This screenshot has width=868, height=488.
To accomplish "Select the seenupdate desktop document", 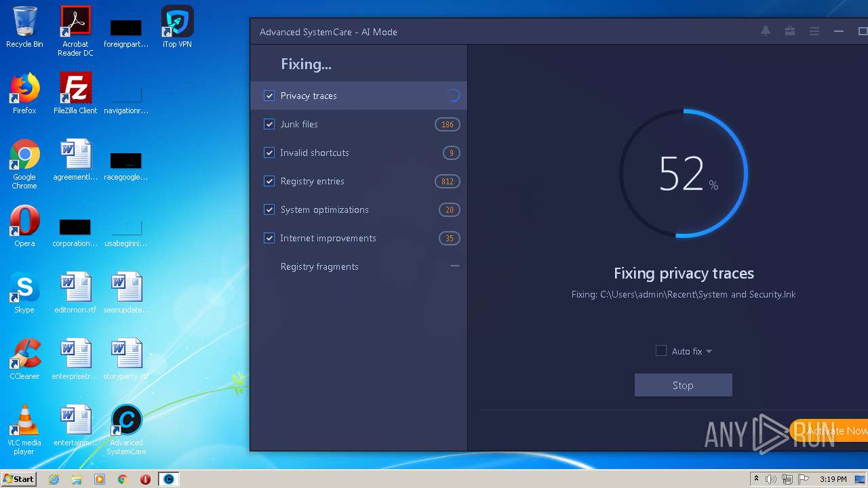I will (126, 293).
